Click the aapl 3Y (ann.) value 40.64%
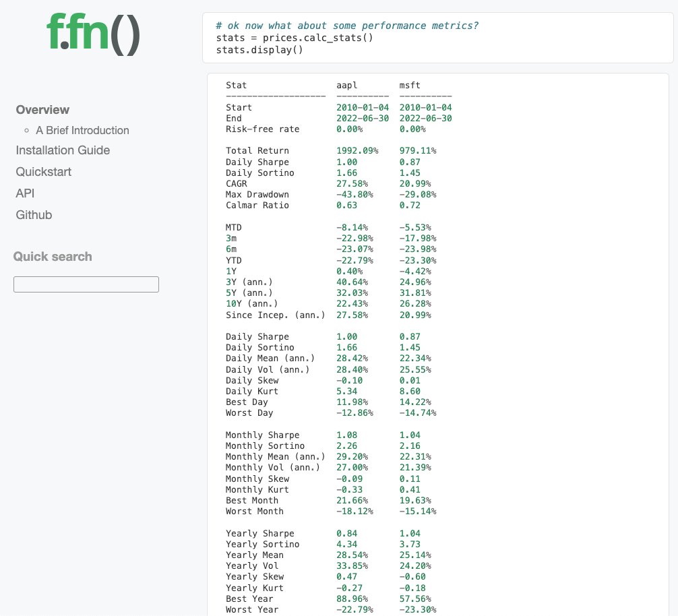The image size is (678, 616). 352,282
